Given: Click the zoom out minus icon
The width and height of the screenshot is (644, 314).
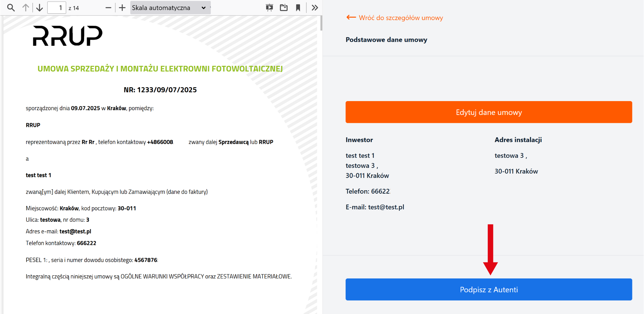Looking at the screenshot, I should (108, 8).
